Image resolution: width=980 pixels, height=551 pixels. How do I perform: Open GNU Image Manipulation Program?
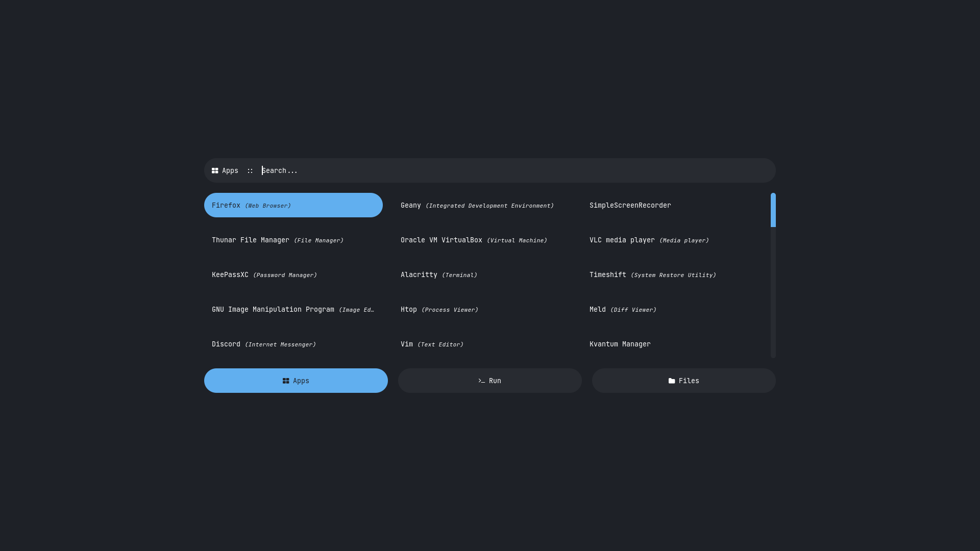click(293, 309)
